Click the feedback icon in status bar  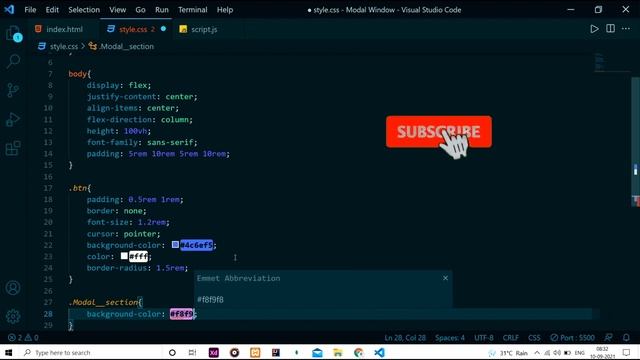pos(608,338)
